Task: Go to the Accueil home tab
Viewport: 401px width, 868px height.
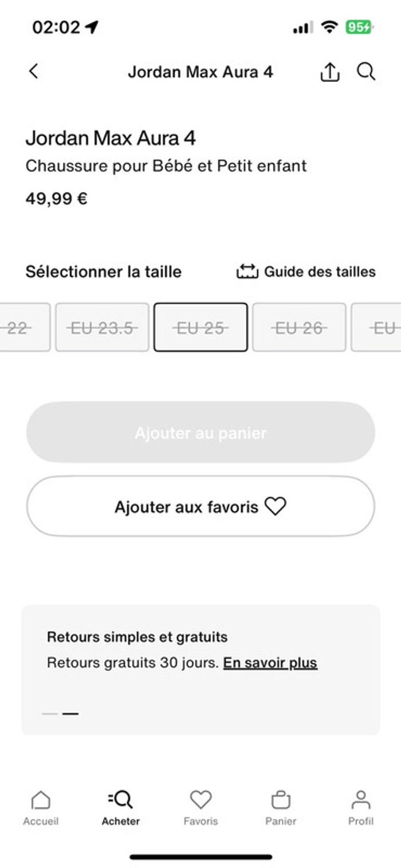Action: click(41, 807)
